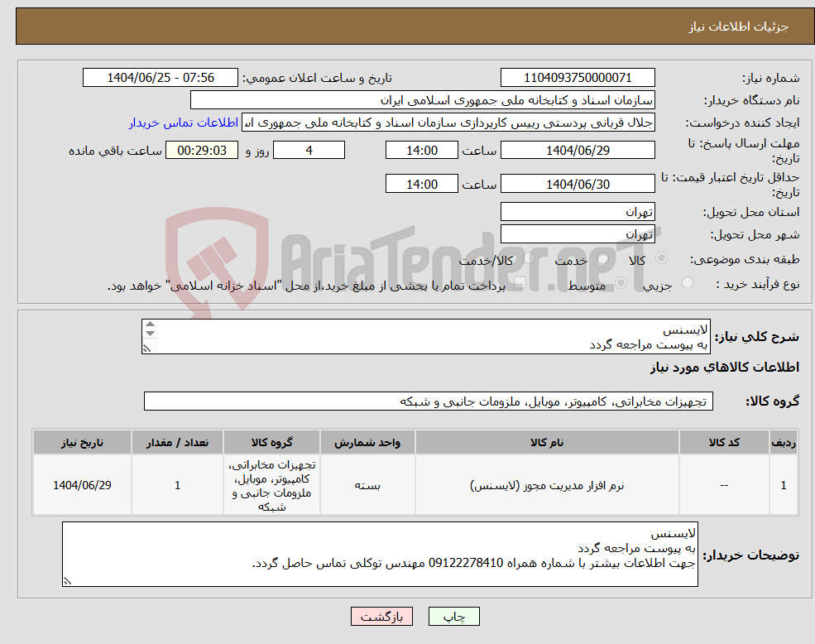Click the 00:29:03 countdown timer
The width and height of the screenshot is (815, 644).
[202, 150]
